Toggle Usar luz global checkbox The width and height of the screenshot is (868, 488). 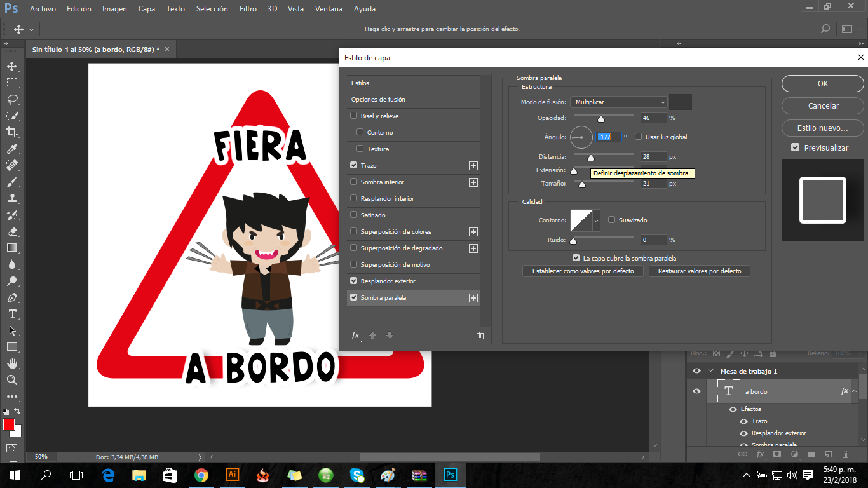[x=638, y=137]
